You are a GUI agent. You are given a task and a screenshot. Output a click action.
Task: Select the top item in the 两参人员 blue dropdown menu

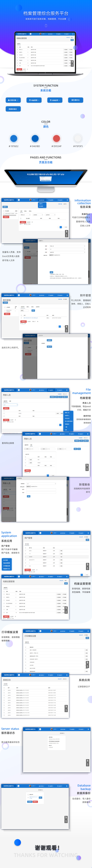pos(67,412)
